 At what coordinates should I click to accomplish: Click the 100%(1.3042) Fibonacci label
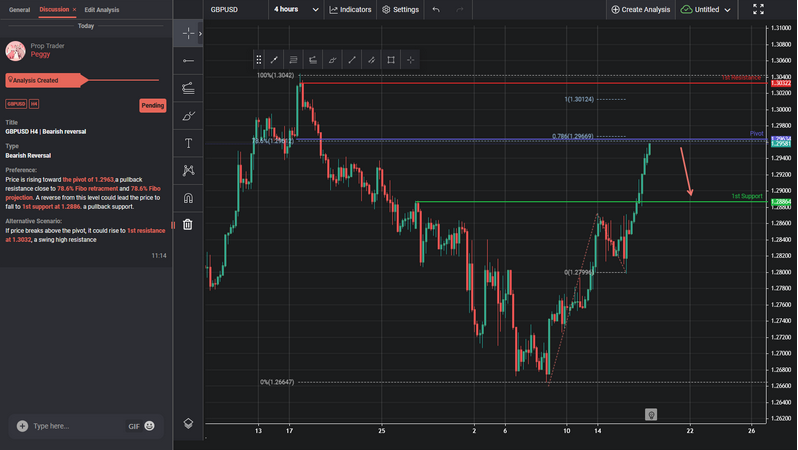[275, 75]
